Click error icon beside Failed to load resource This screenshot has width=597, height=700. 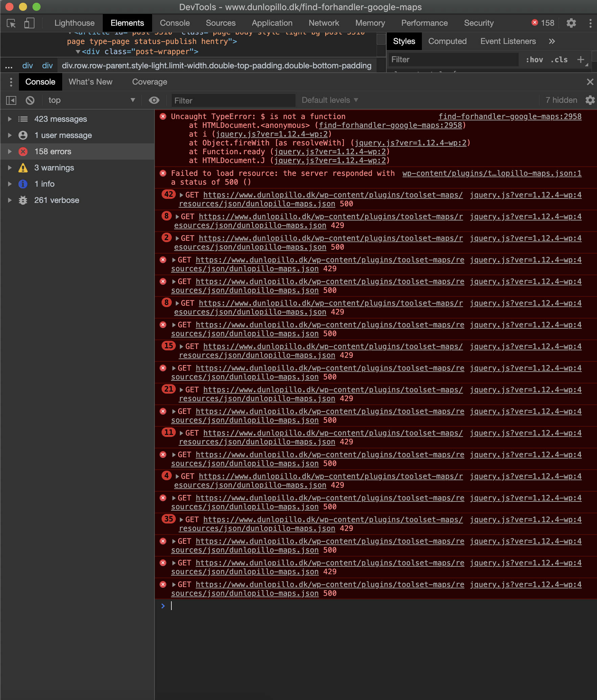163,173
